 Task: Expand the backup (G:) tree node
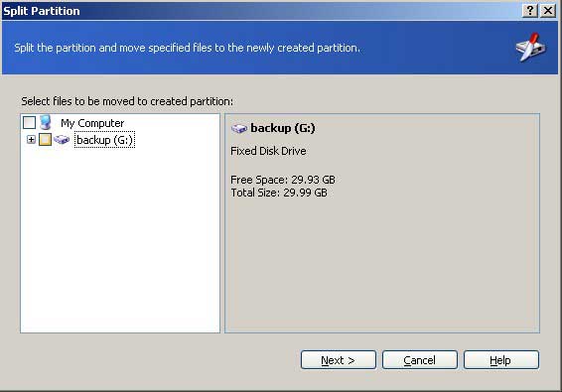31,139
